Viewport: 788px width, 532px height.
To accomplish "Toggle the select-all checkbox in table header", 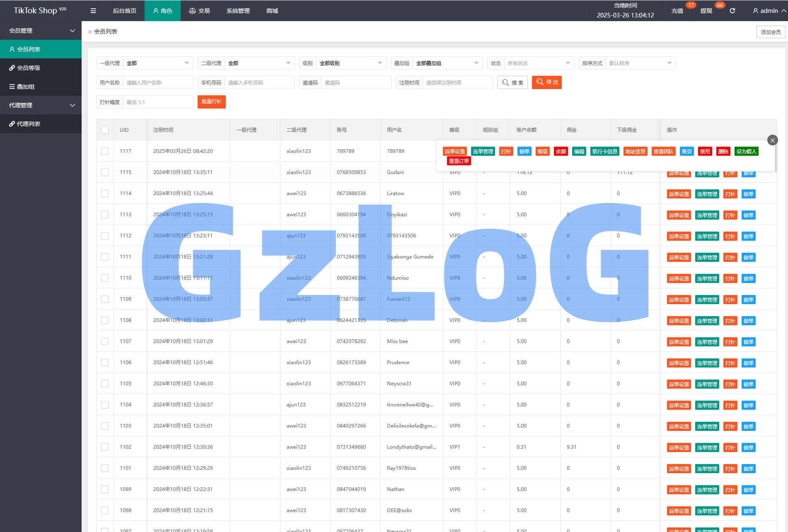I will coord(105,130).
